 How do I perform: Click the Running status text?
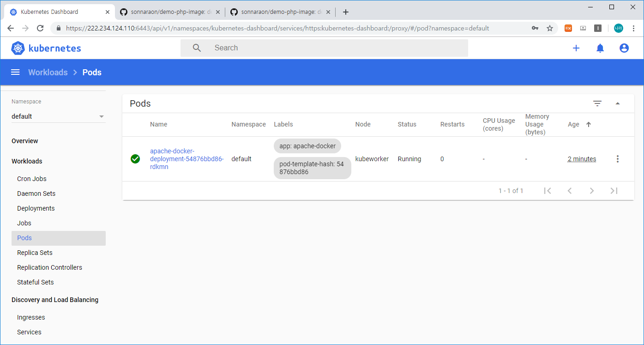click(x=409, y=159)
